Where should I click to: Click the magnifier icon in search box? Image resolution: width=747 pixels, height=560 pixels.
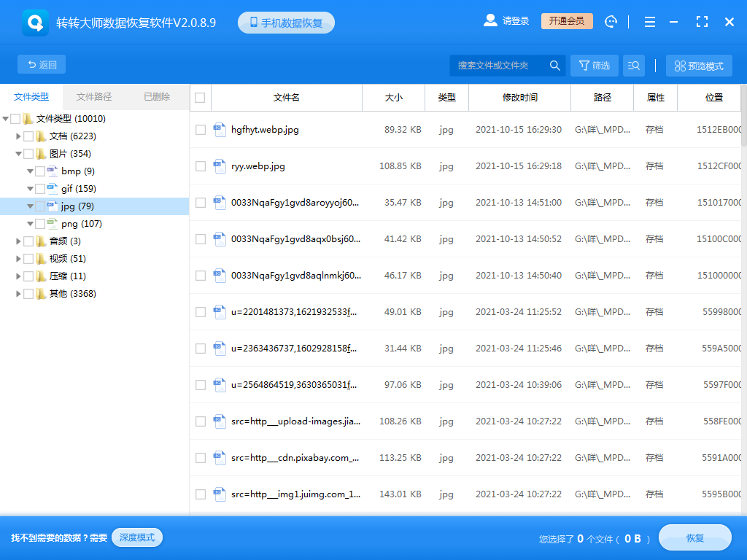[554, 65]
